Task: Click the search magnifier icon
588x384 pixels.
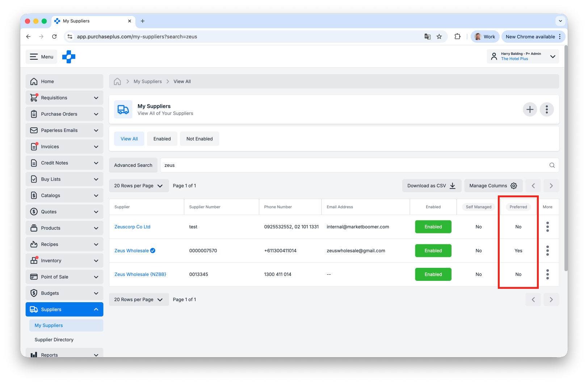Action: tap(552, 165)
